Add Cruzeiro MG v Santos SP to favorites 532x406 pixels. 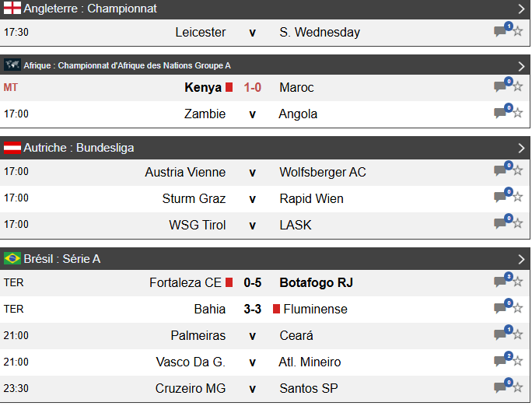pyautogui.click(x=517, y=388)
